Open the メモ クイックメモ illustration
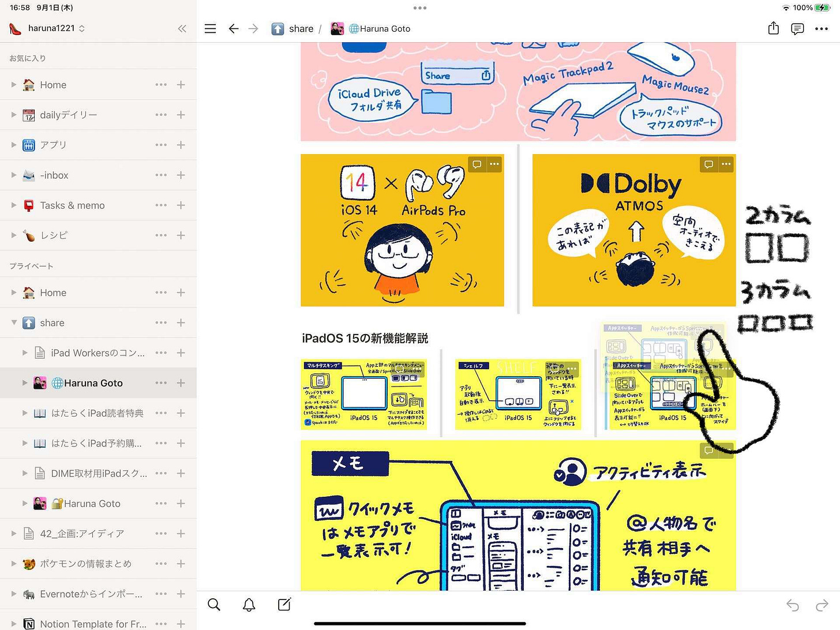840x630 pixels. pos(518,515)
